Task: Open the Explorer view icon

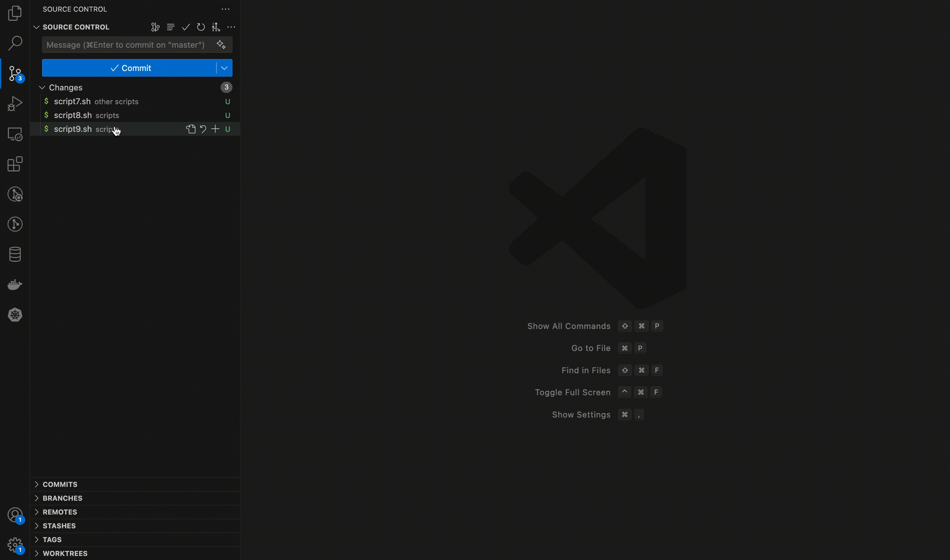Action: pyautogui.click(x=15, y=13)
